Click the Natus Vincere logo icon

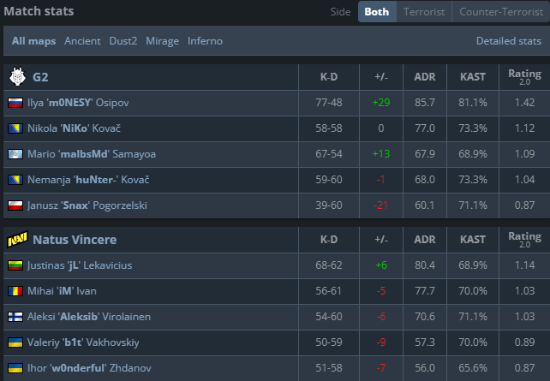coord(18,239)
